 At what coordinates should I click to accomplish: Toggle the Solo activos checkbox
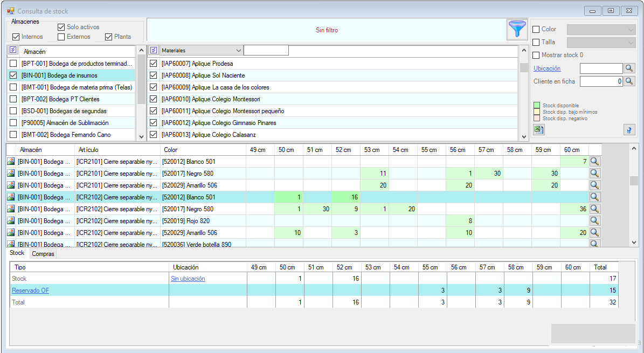61,27
